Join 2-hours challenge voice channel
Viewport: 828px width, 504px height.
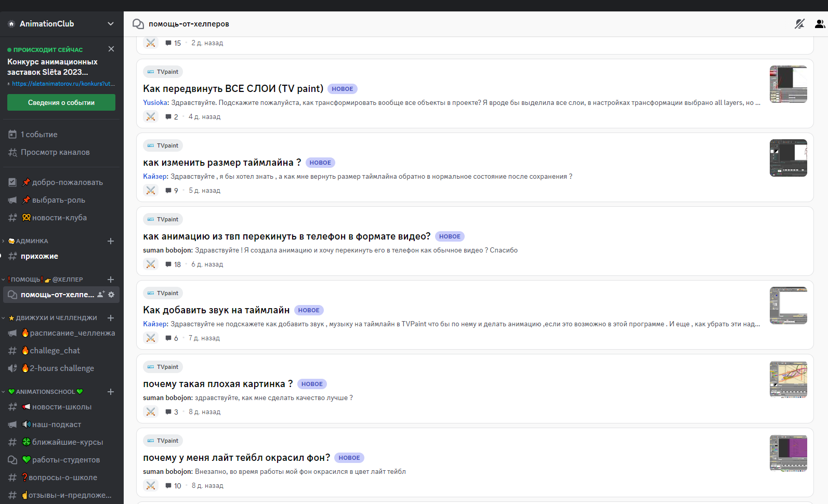click(x=61, y=368)
